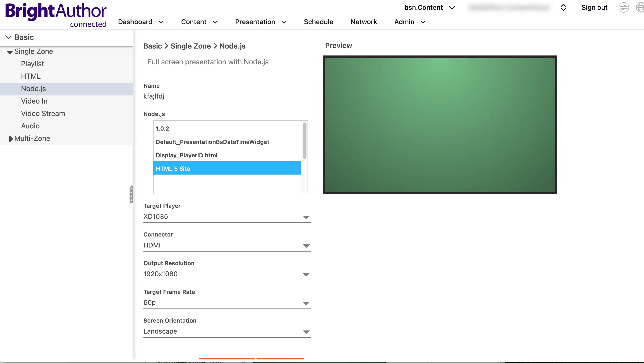Open the Dashboard menu

141,22
